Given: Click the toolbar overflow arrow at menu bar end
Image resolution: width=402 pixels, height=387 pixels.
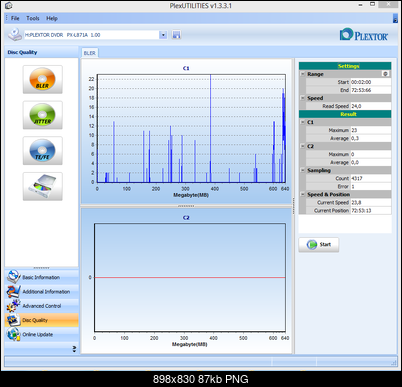Looking at the screenshot, I should (395, 19).
